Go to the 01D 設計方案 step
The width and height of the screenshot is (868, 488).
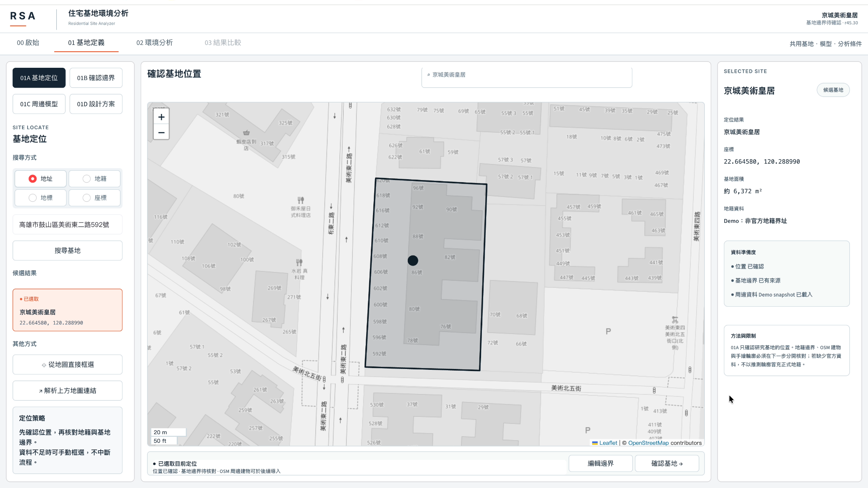point(96,104)
